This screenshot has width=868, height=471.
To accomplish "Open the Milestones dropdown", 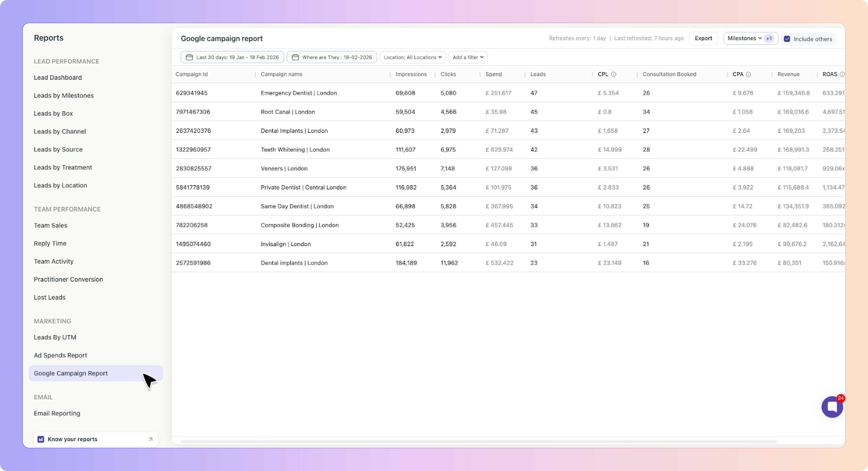I will 744,38.
